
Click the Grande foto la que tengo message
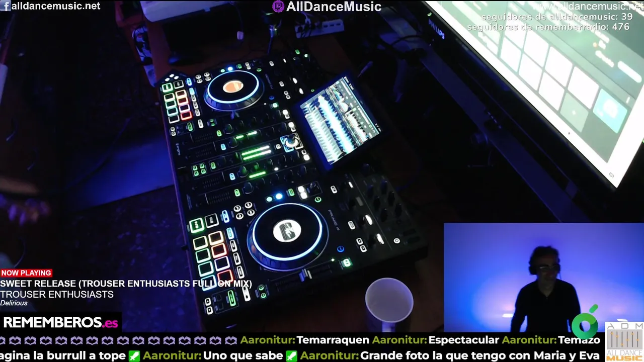[x=480, y=356]
